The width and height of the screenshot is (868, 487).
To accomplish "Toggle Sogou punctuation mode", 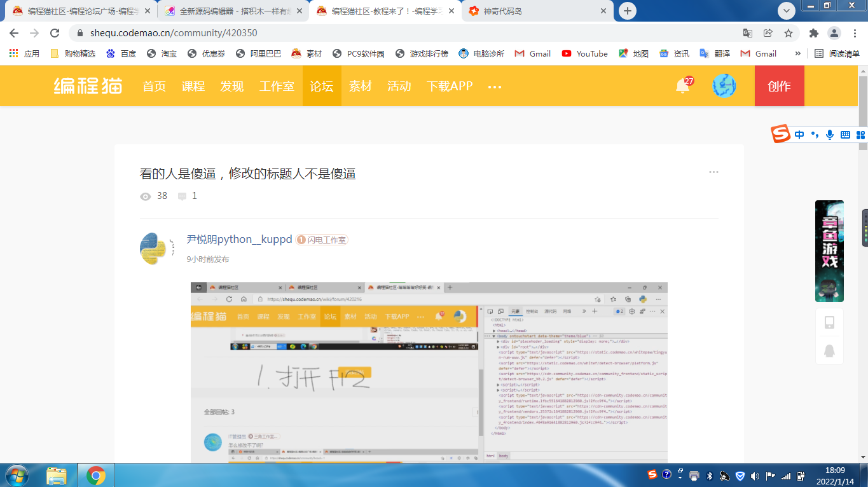I will tap(815, 135).
